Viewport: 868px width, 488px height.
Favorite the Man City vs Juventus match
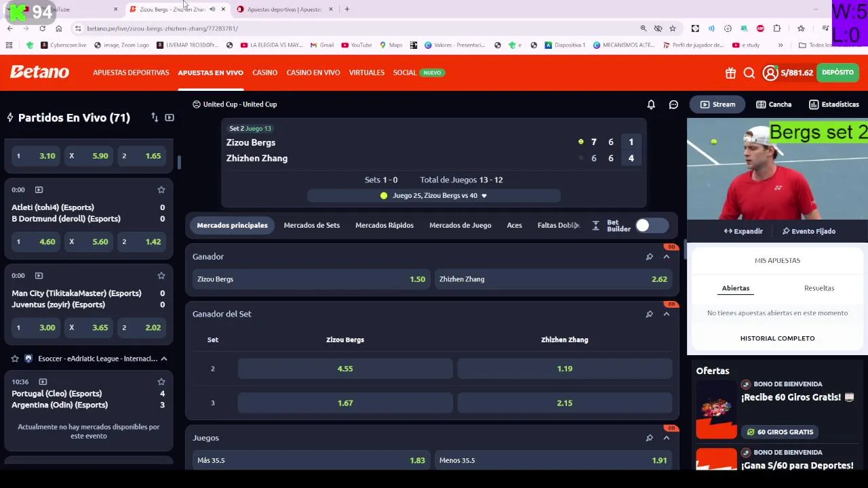(x=161, y=275)
